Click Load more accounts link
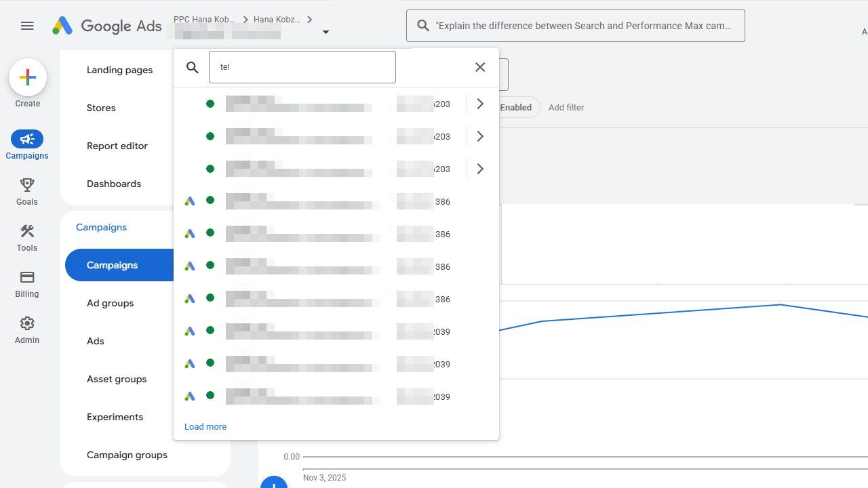The image size is (868, 488). [x=205, y=426]
